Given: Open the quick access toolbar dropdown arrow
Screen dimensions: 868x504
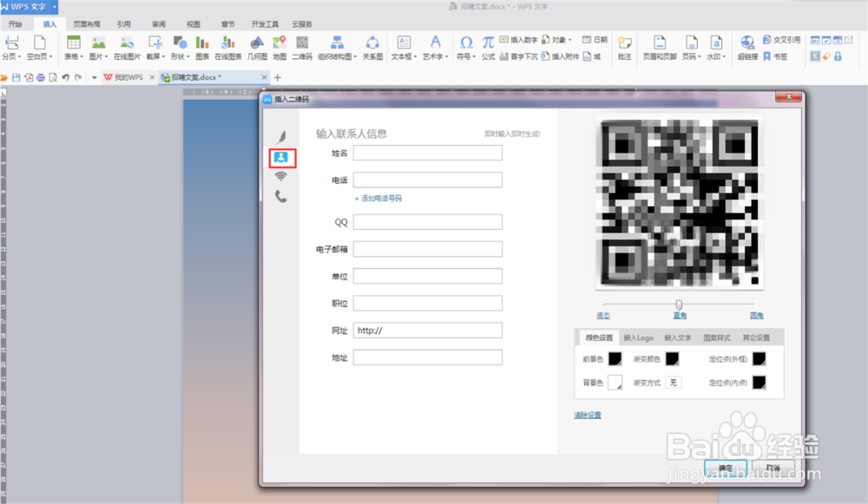Looking at the screenshot, I should 94,77.
